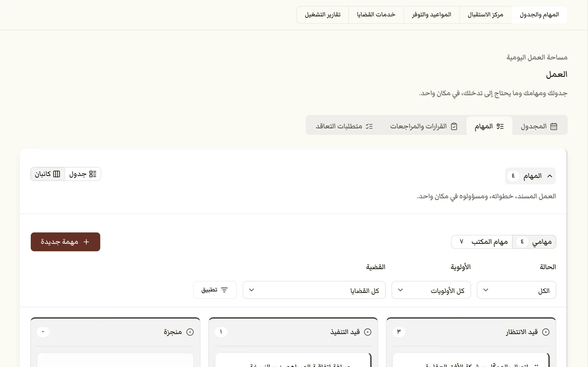Screen dimensions: 588x367
Task: Click the checklist icon beside متطلبات التعاقد
Action: [x=369, y=126]
